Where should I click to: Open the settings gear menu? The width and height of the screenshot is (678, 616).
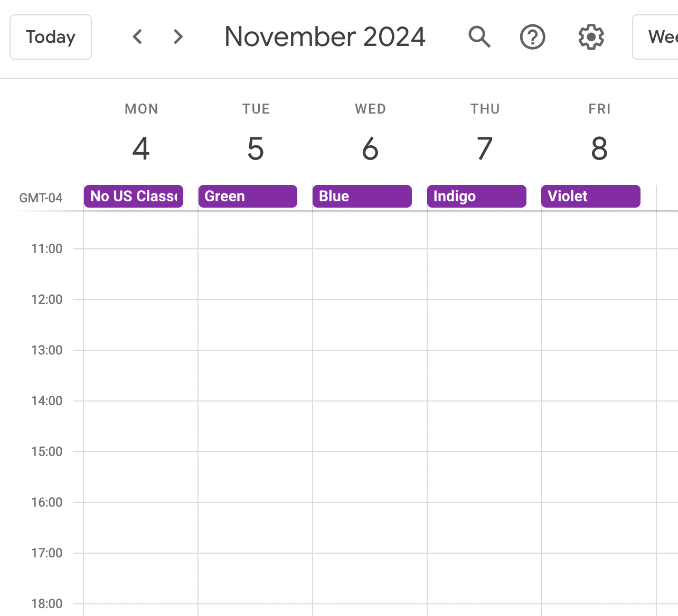[x=591, y=37]
